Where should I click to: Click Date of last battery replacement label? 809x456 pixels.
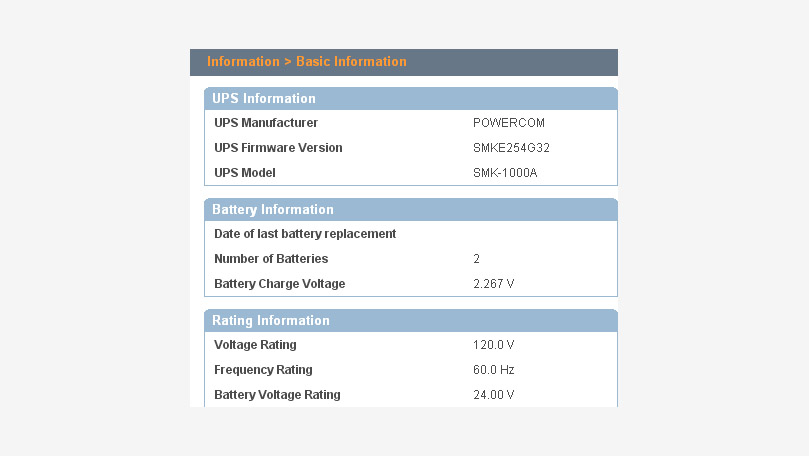[x=305, y=234]
